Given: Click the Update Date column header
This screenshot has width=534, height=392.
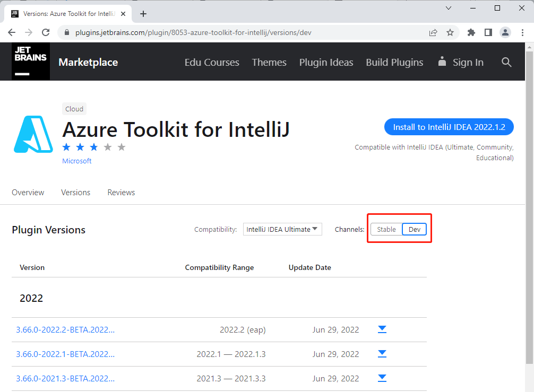Looking at the screenshot, I should [309, 267].
